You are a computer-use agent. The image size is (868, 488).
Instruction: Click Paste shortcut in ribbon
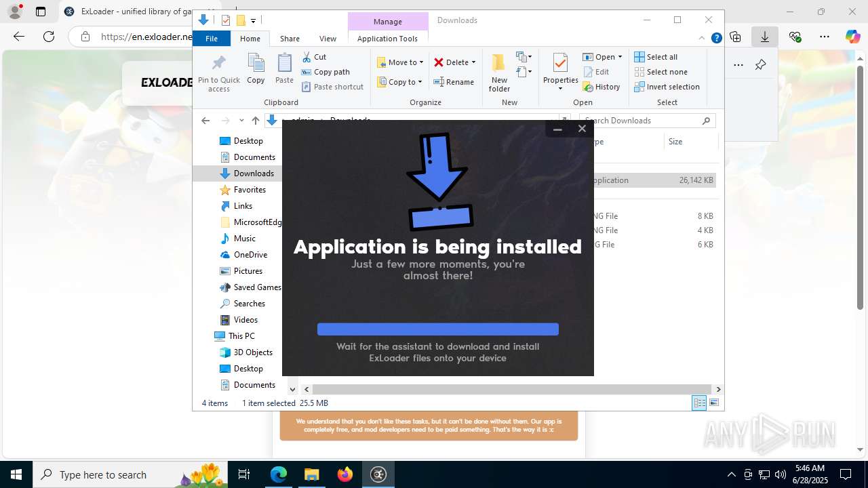click(x=333, y=87)
